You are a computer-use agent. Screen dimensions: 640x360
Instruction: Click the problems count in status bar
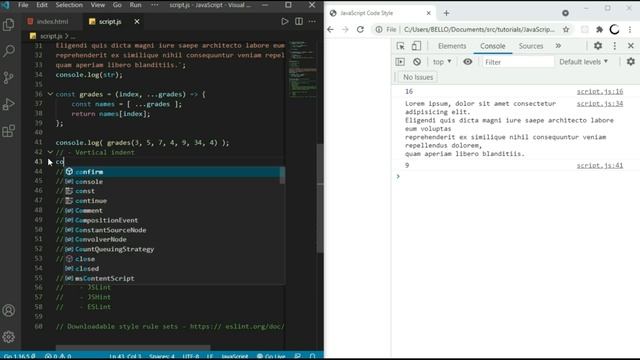pos(58,356)
